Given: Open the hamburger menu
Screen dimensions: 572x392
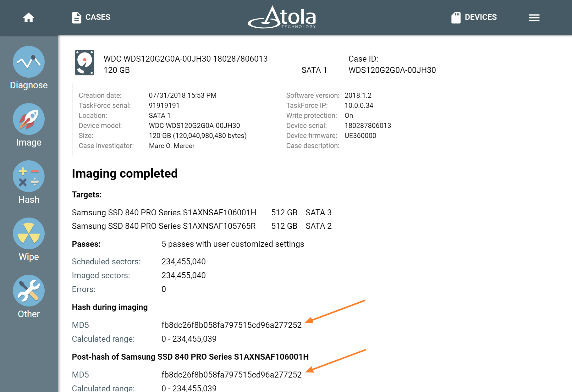Looking at the screenshot, I should [534, 18].
